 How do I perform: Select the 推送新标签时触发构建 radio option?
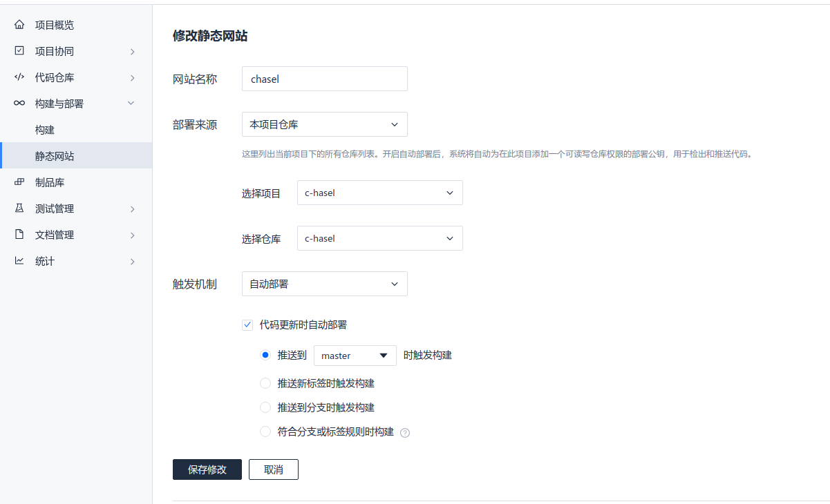coord(265,383)
